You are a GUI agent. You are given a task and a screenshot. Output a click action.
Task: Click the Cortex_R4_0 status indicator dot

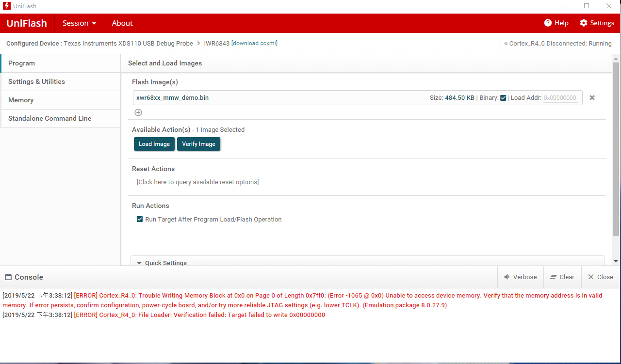(506, 43)
